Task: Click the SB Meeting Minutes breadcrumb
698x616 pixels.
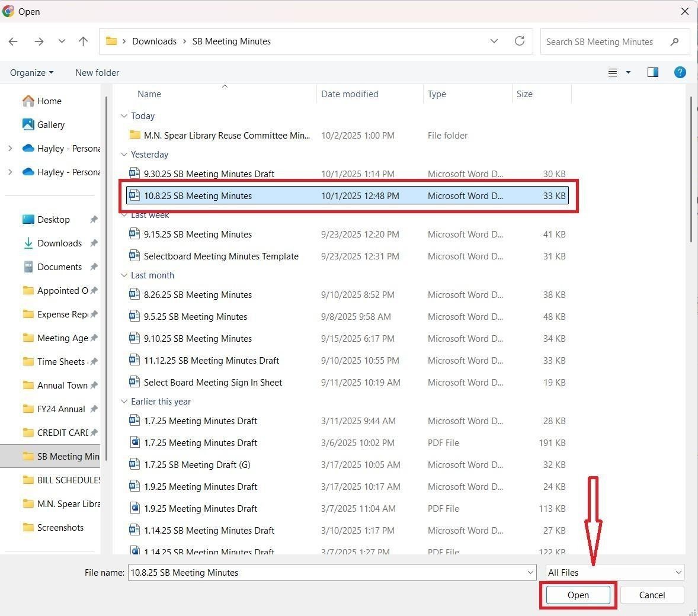Action: [x=231, y=41]
